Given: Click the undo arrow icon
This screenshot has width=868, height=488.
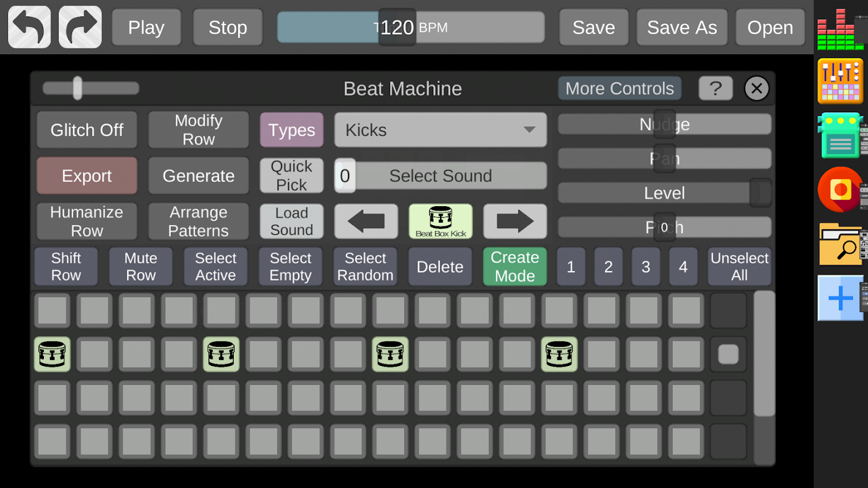Looking at the screenshot, I should [x=29, y=27].
